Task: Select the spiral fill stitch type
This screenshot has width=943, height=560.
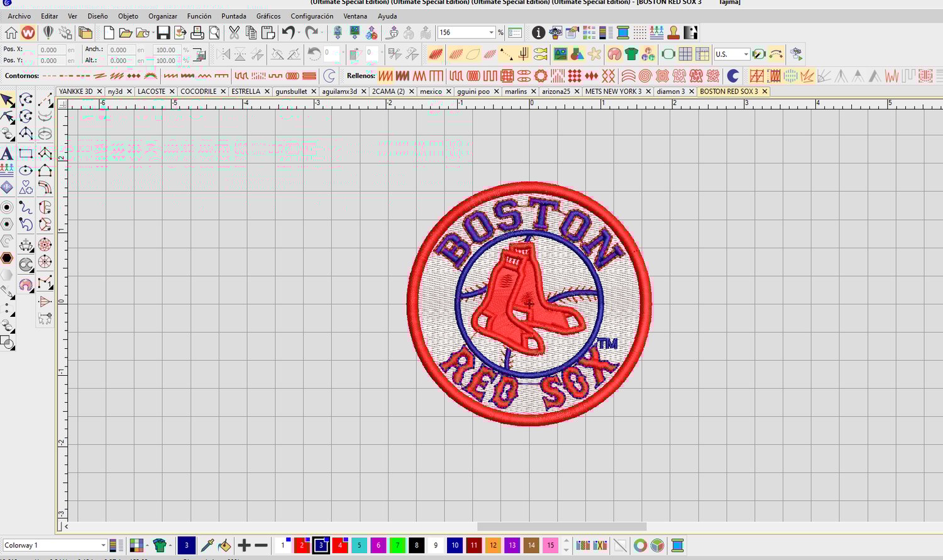Action: click(x=645, y=76)
